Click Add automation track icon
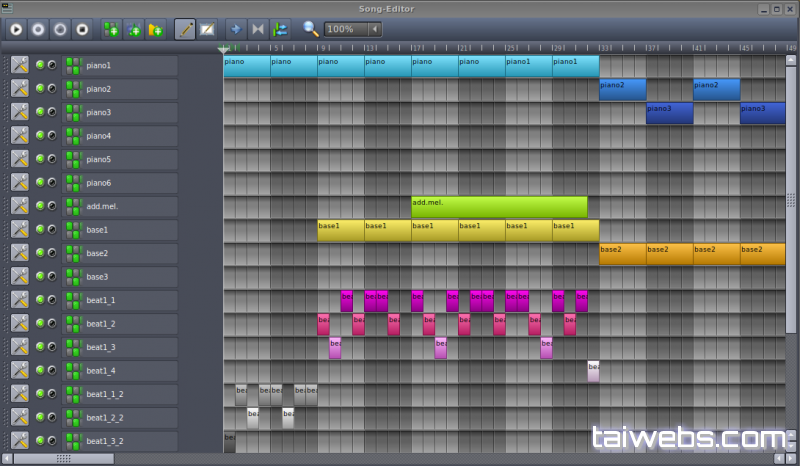800x466 pixels. tap(155, 30)
